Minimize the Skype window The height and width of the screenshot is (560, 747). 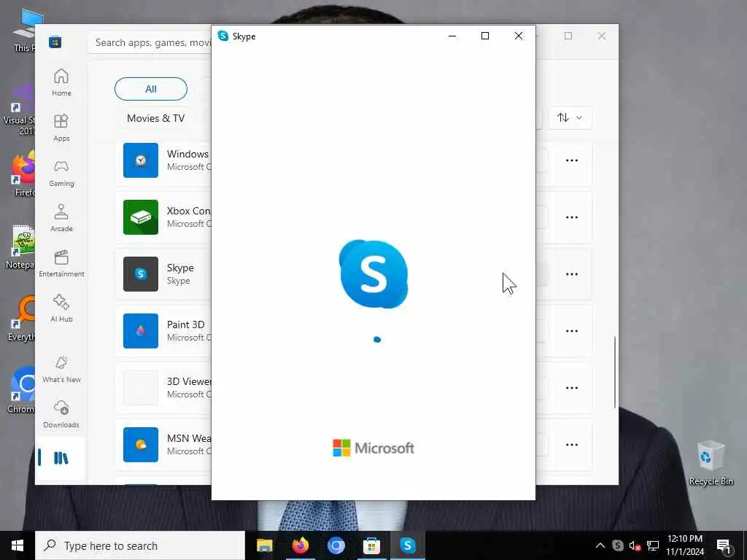click(x=452, y=36)
